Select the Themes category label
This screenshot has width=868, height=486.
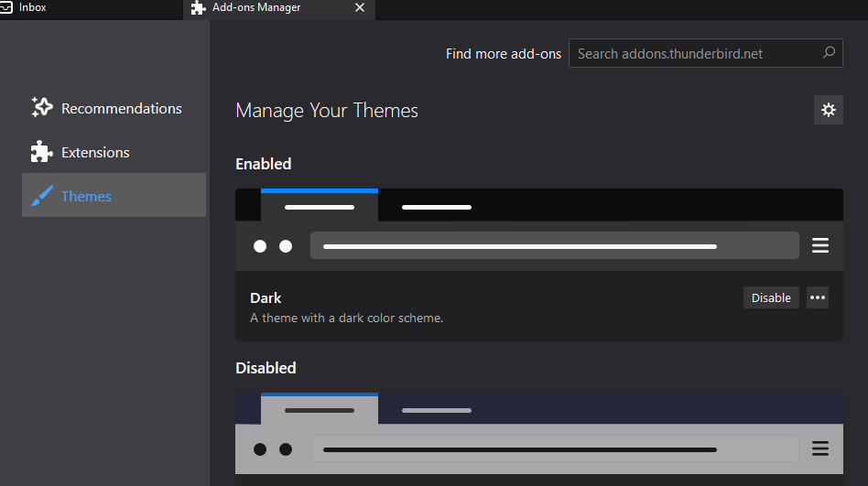point(86,196)
